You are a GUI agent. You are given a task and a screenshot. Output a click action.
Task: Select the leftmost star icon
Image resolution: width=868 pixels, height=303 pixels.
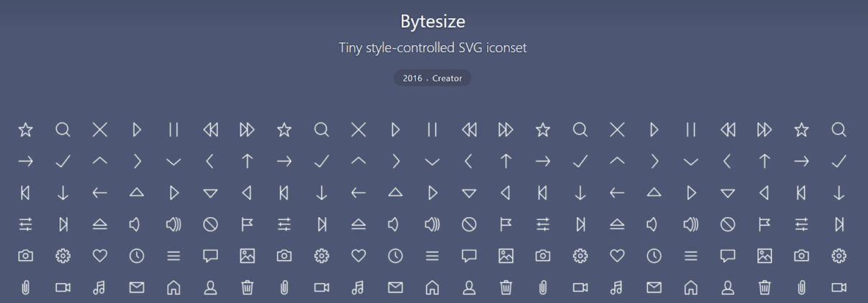(x=26, y=130)
